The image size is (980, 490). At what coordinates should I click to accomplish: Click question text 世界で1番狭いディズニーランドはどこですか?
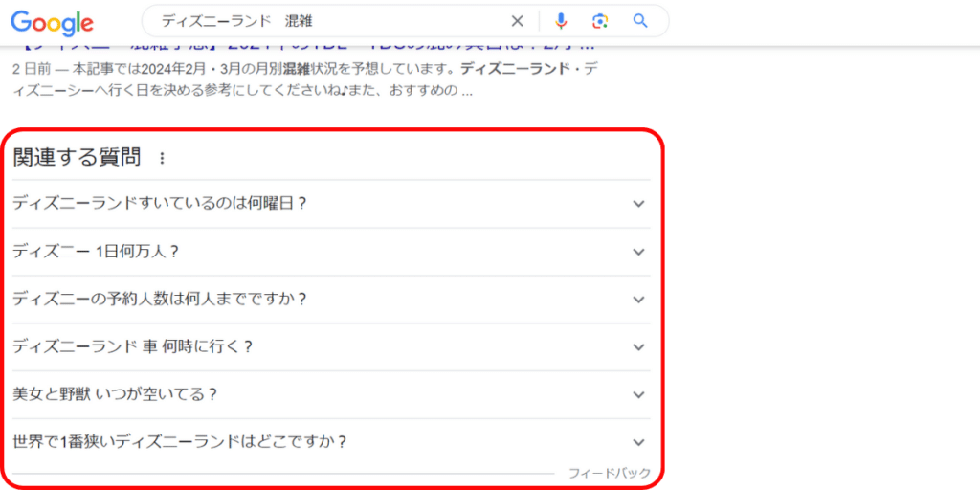pos(180,442)
